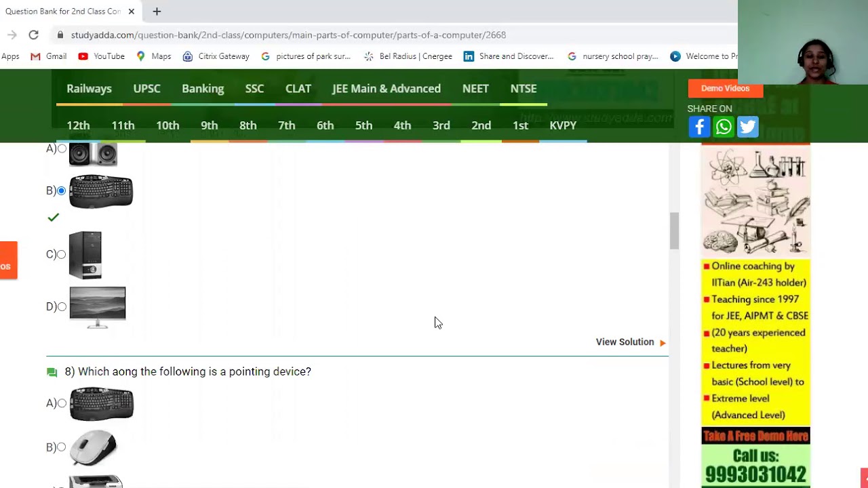Open the Maps bookmark
This screenshot has height=488, width=868.
[x=154, y=56]
